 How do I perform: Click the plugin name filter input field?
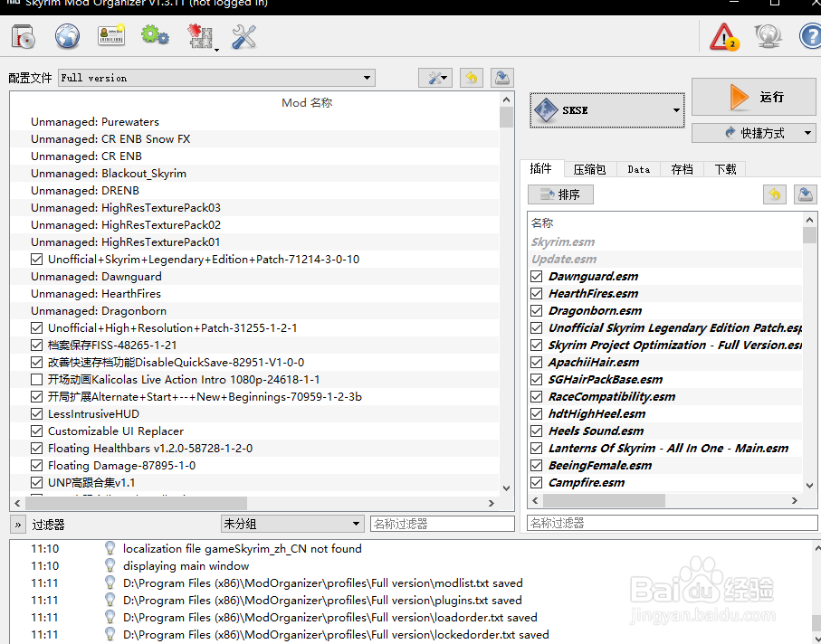673,523
